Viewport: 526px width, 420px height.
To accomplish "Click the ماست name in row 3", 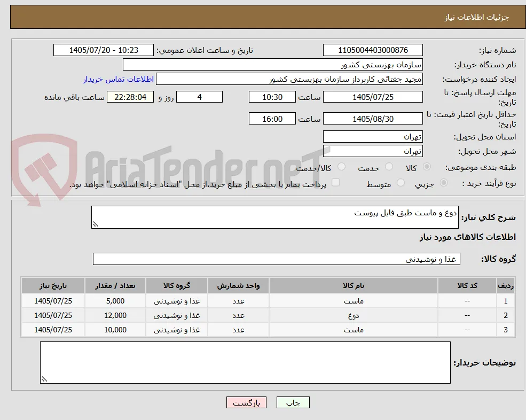I will pyautogui.click(x=353, y=330).
